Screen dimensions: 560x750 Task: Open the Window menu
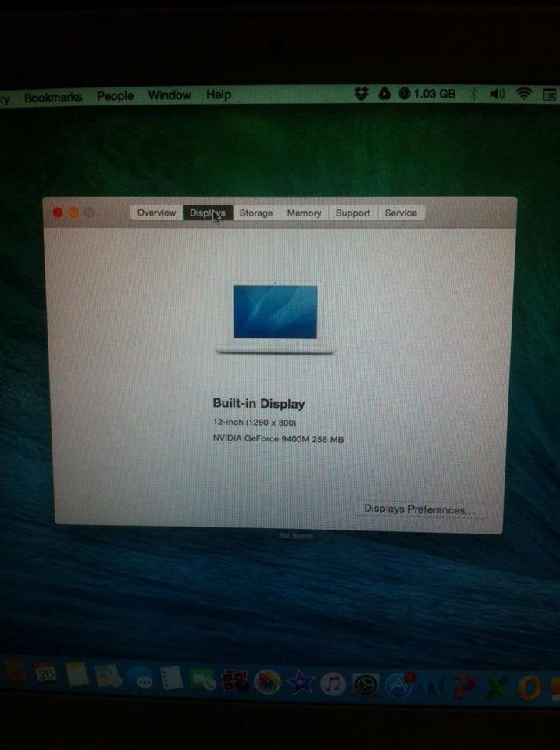(x=169, y=95)
